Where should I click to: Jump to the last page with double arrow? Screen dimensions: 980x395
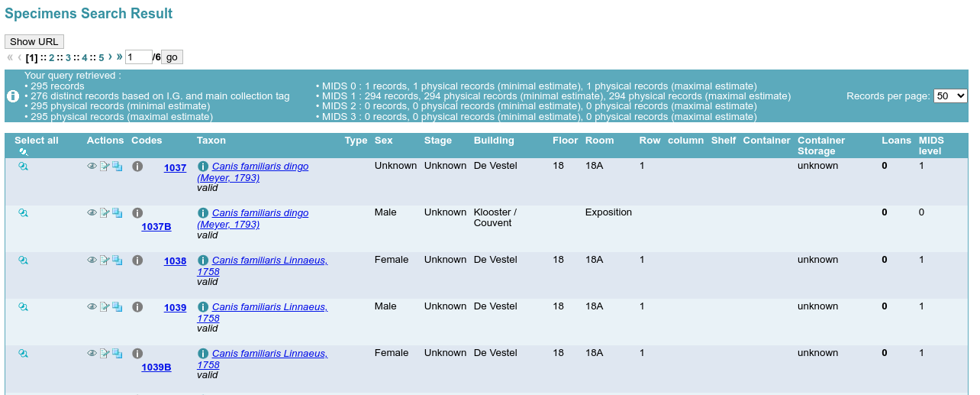[x=119, y=57]
